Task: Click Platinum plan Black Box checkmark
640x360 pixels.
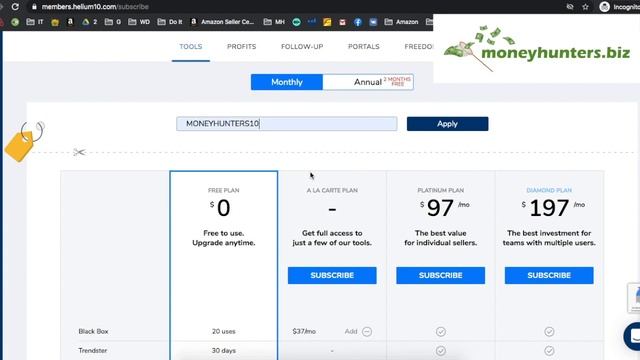Action: pos(441,331)
